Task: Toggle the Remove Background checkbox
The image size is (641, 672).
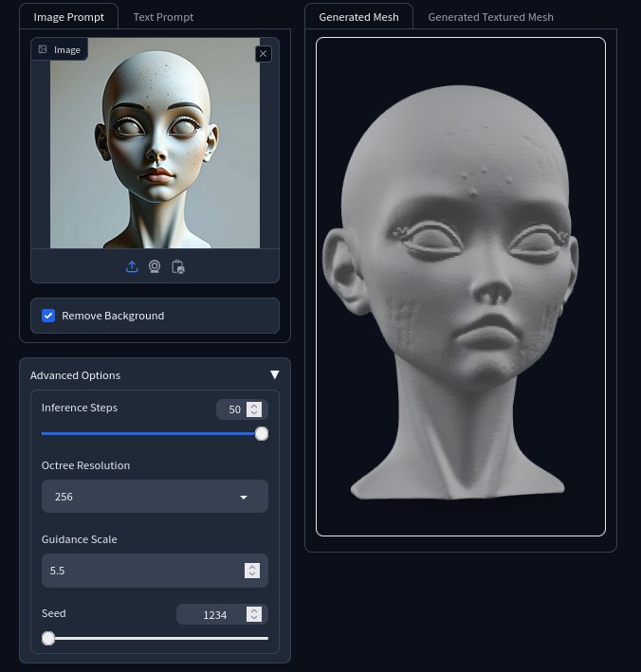Action: coord(48,316)
